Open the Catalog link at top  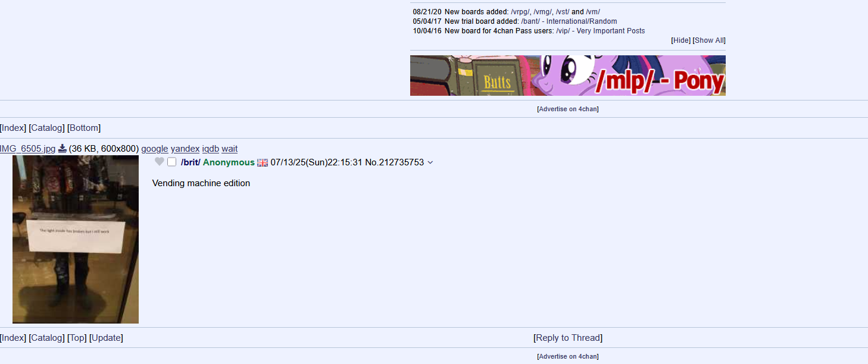click(46, 128)
